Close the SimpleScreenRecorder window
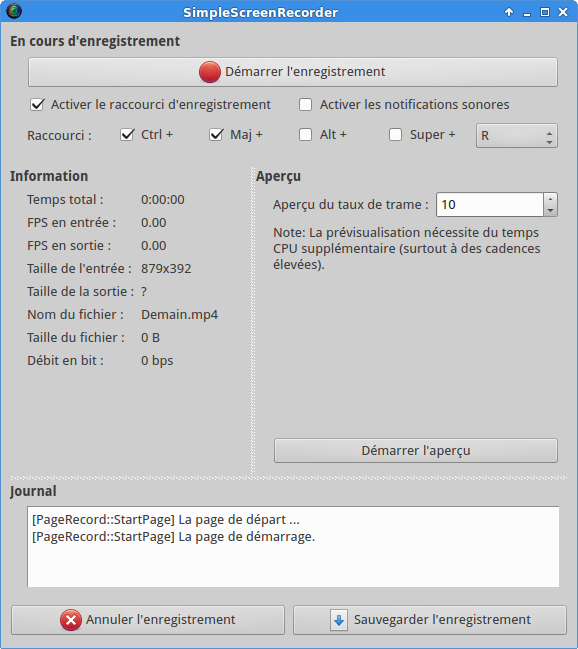Screen dimensions: 578x649 point(563,12)
